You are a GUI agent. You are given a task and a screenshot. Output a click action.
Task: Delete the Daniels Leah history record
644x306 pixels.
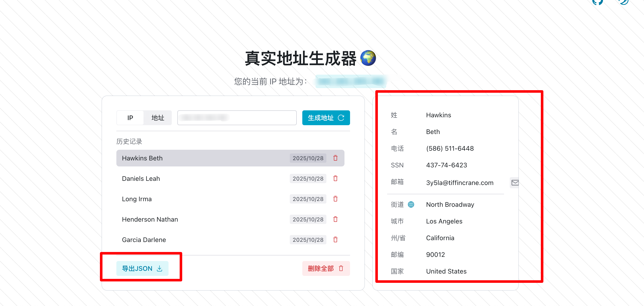[x=335, y=178]
